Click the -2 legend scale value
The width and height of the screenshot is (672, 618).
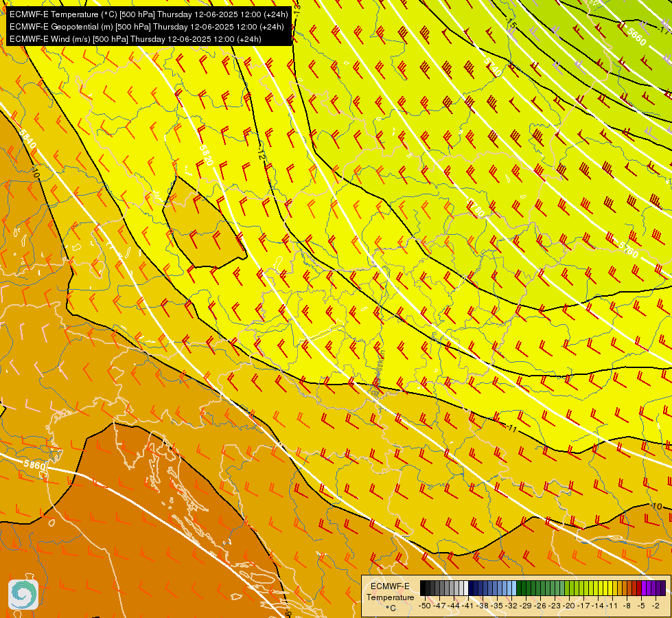point(656,606)
